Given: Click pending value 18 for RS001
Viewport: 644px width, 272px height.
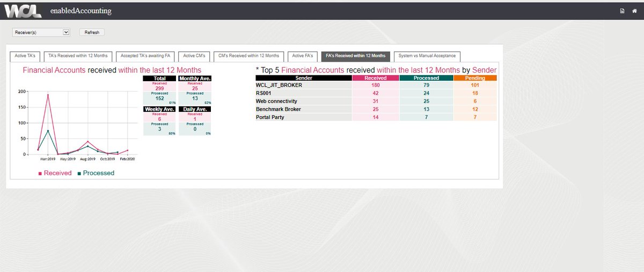Looking at the screenshot, I should [x=475, y=93].
